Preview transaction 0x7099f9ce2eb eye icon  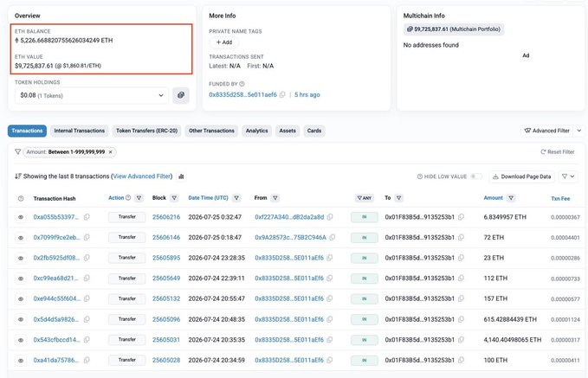coord(21,238)
